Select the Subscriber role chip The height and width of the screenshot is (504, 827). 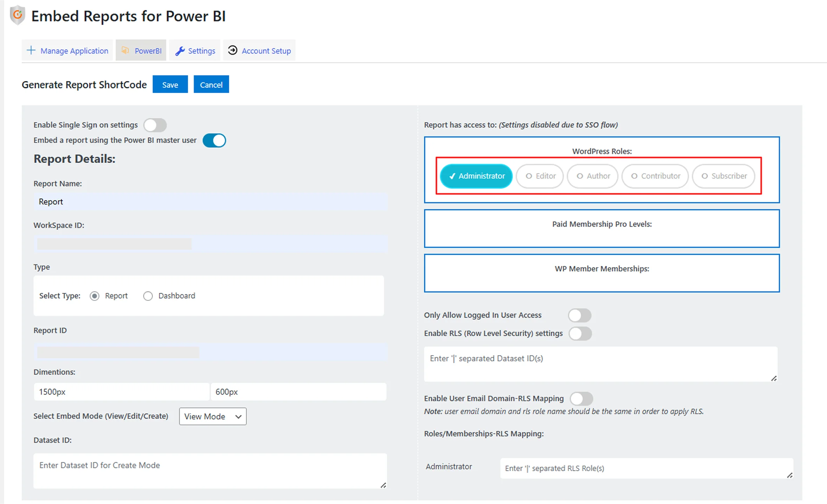(x=723, y=176)
